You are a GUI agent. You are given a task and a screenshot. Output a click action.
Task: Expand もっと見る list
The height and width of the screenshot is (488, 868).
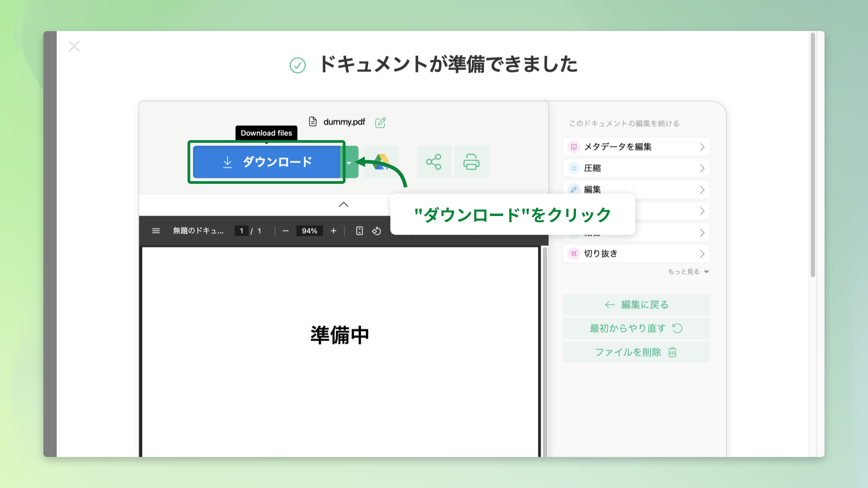[688, 272]
